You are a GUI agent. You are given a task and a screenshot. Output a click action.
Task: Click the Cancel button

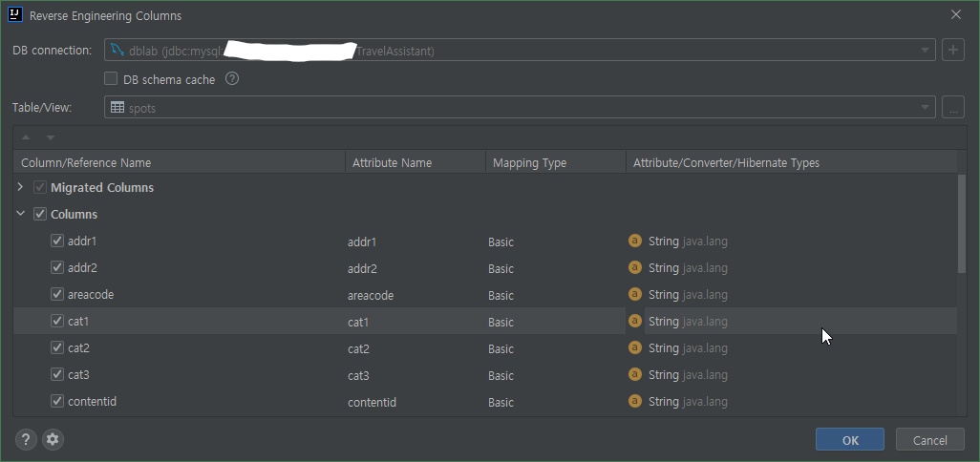pos(929,440)
